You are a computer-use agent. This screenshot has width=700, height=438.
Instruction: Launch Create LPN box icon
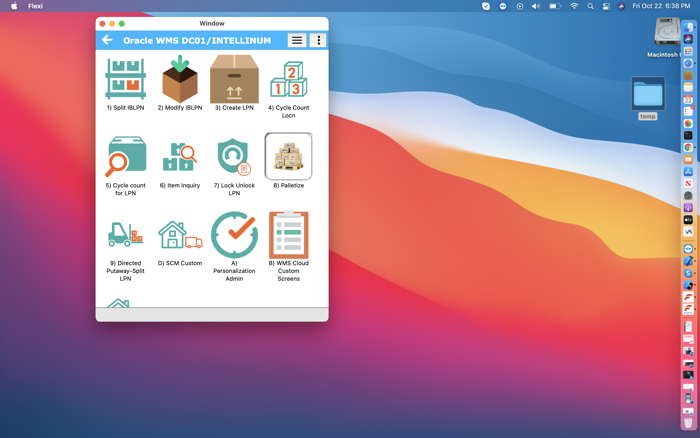click(x=234, y=79)
